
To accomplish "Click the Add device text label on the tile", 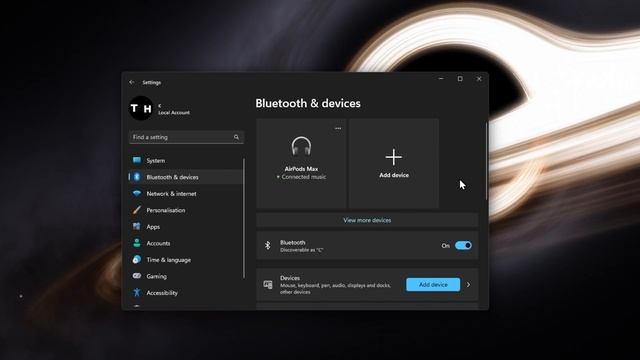I will 394,175.
